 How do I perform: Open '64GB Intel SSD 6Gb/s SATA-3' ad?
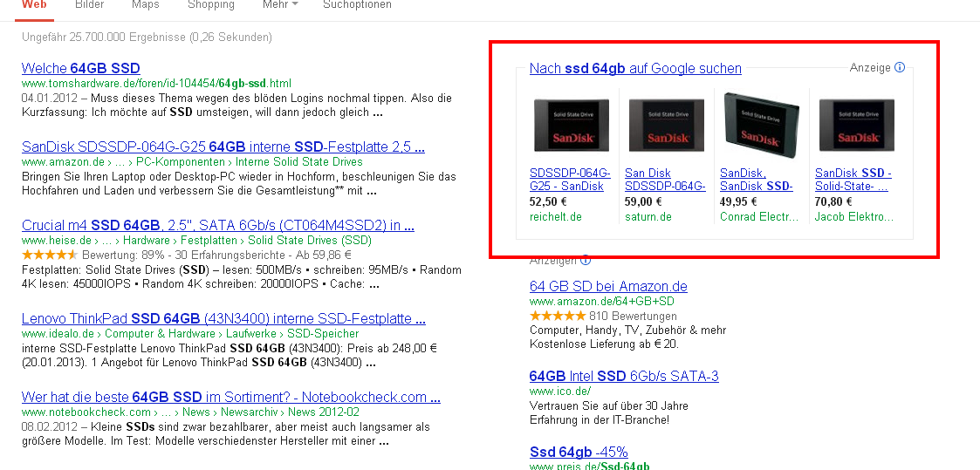coord(624,377)
